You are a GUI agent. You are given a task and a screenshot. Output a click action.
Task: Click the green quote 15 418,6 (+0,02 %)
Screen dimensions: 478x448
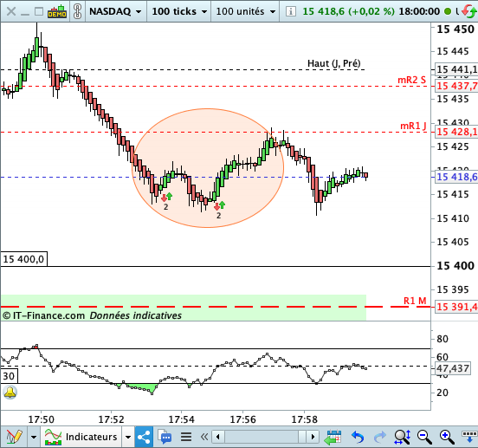coord(348,11)
